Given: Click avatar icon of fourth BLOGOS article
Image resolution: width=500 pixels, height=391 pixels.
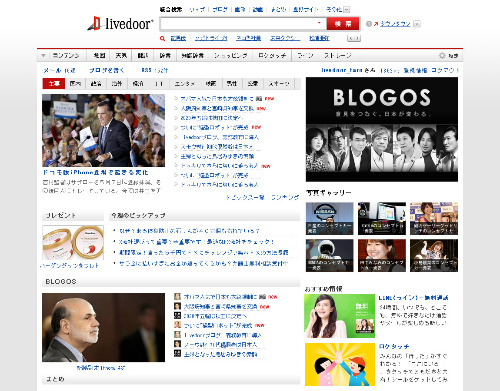Looking at the screenshot, I should click(x=177, y=325).
